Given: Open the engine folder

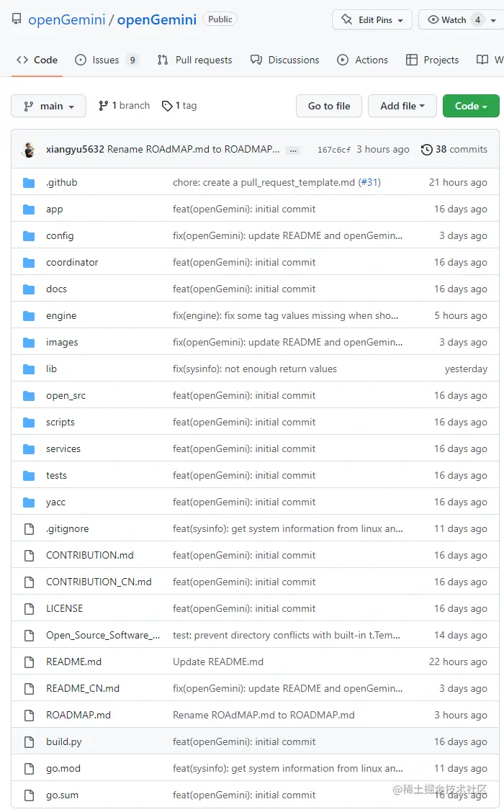Looking at the screenshot, I should [61, 316].
